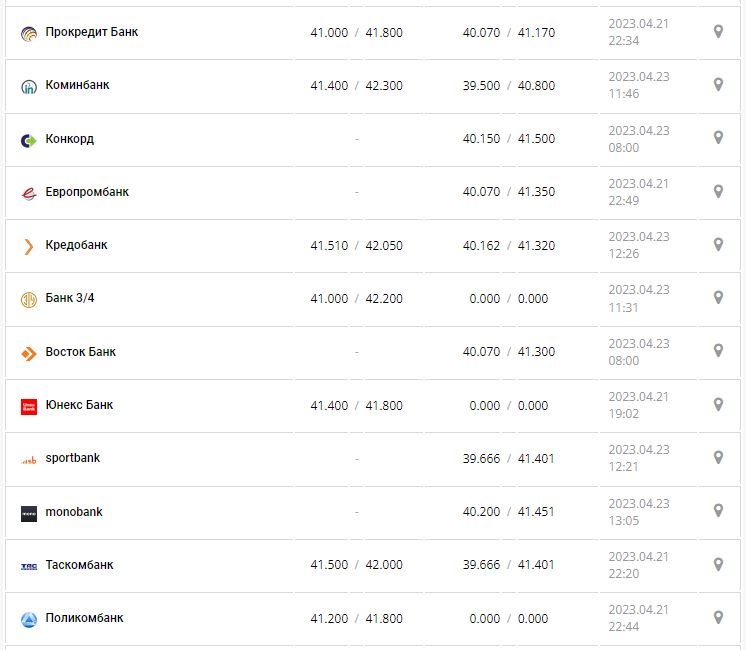The width and height of the screenshot is (746, 650).
Task: Click the Юнекс Банк red logo
Action: pyautogui.click(x=29, y=406)
